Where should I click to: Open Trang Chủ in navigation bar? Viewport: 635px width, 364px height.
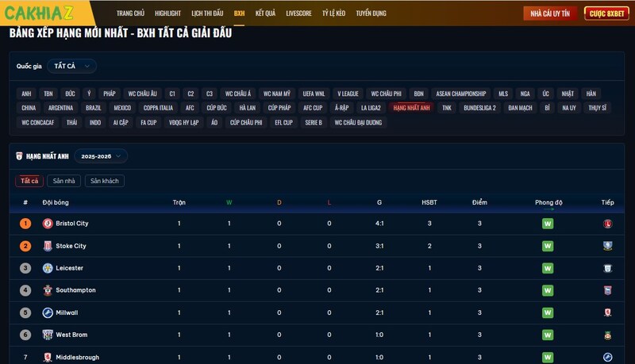(130, 13)
